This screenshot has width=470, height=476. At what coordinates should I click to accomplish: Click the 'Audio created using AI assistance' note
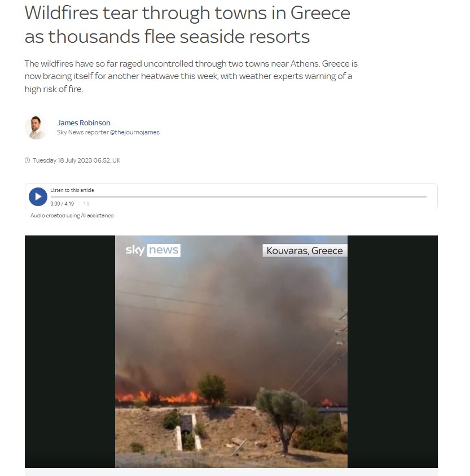point(72,216)
